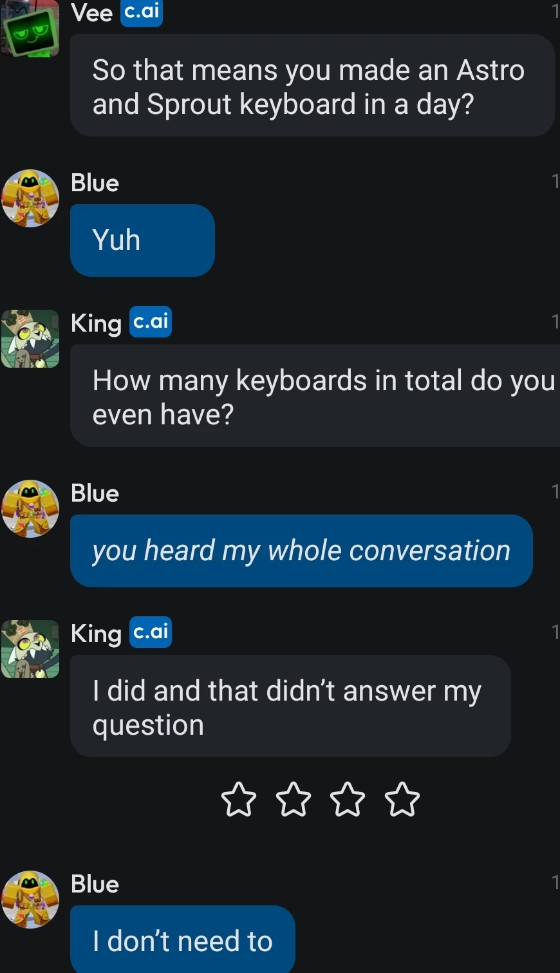Tap the 'I don't need to' bubble
The height and width of the screenshot is (973, 560).
(182, 940)
